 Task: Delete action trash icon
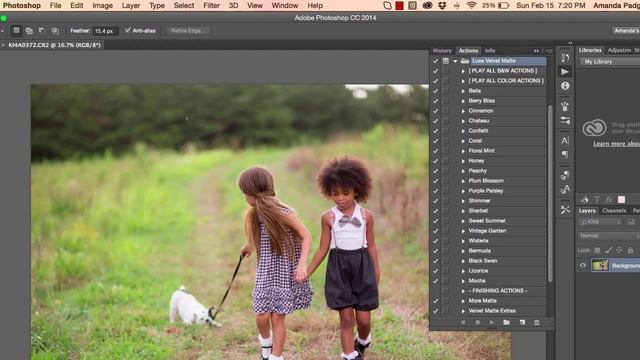click(x=537, y=322)
